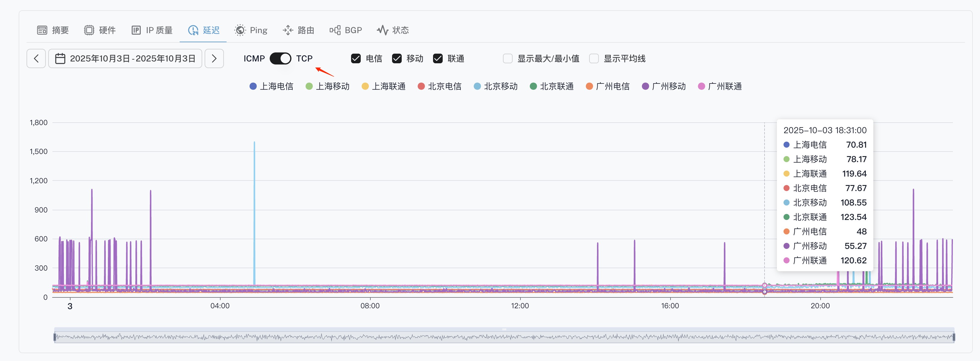Open the date range picker for 2025年10月3日
Viewport: 980px width, 361px height.
[x=132, y=58]
